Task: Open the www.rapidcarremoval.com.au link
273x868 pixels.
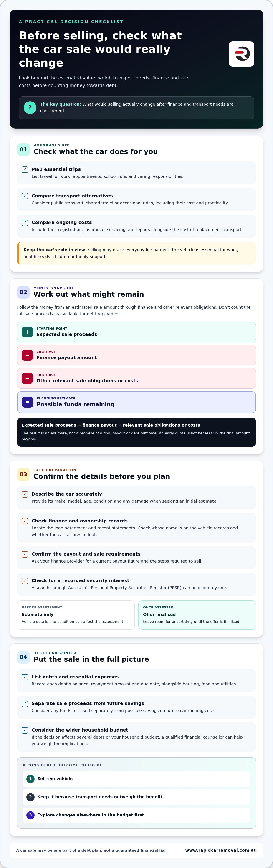Action: [221, 850]
